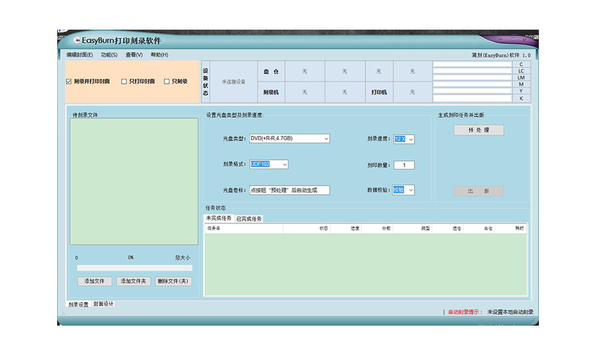Image resolution: width=592 pixels, height=364 pixels.
Task: Click inside the 任务状态 task list area
Action: click(x=365, y=264)
